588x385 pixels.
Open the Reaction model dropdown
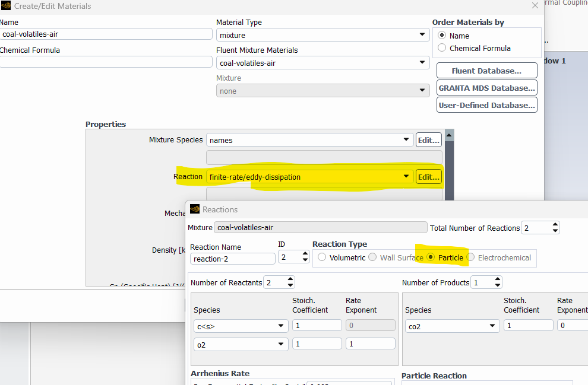(309, 177)
